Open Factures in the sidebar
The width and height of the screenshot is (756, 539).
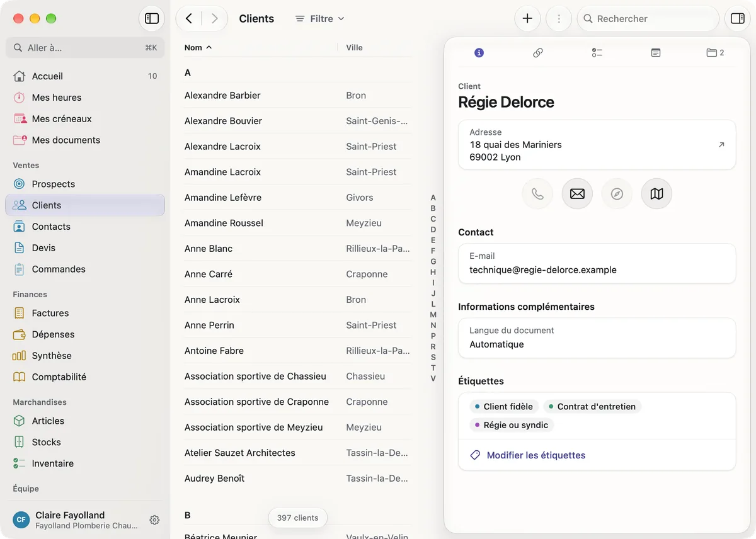85,313
